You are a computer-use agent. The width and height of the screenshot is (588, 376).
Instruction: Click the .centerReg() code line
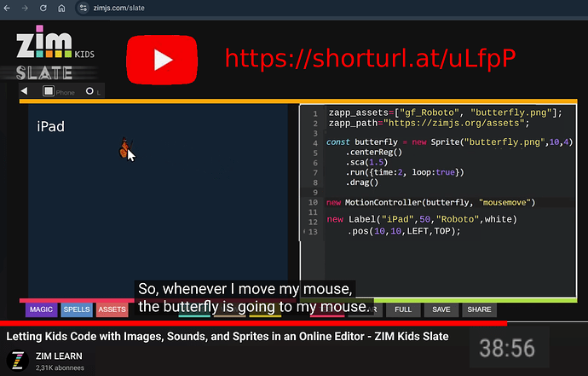click(374, 153)
